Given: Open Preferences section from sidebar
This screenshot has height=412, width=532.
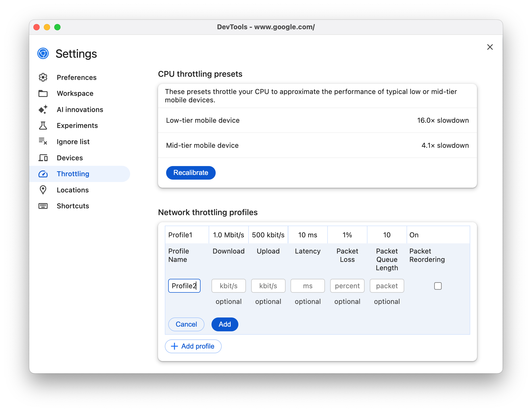Looking at the screenshot, I should (77, 77).
